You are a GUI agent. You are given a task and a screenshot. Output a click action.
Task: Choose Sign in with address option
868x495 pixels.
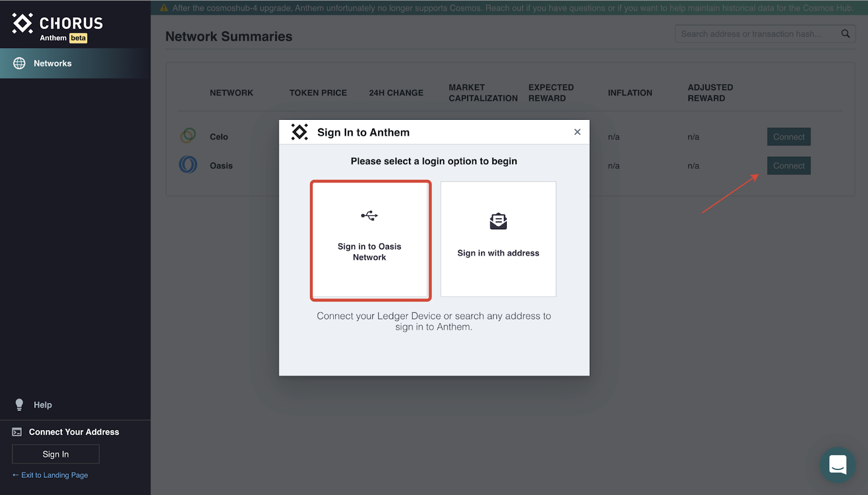pos(499,239)
